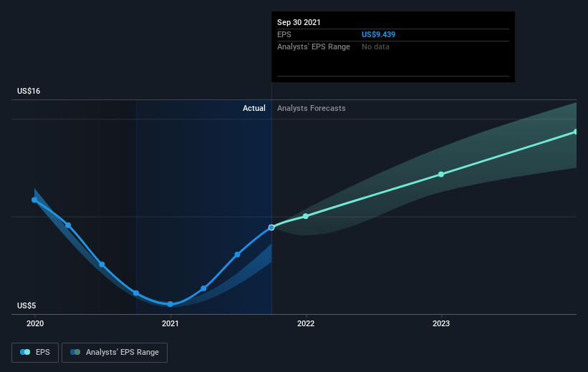Screen dimensions: 588x372
Task: Toggle the Analysts' EPS Range legend
Action: [x=115, y=352]
